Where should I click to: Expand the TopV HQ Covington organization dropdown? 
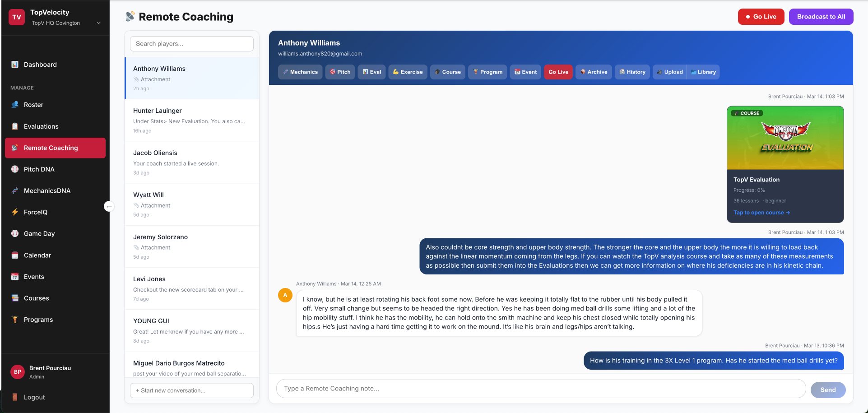coord(98,23)
